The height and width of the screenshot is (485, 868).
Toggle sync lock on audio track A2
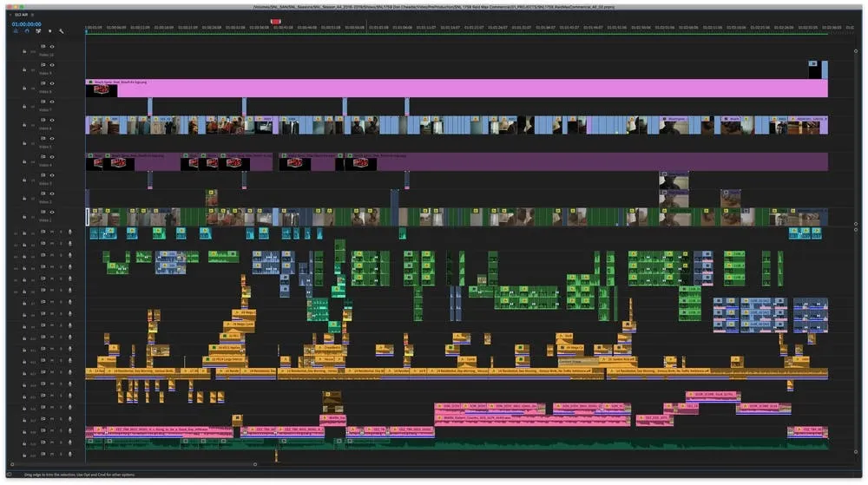pyautogui.click(x=43, y=243)
